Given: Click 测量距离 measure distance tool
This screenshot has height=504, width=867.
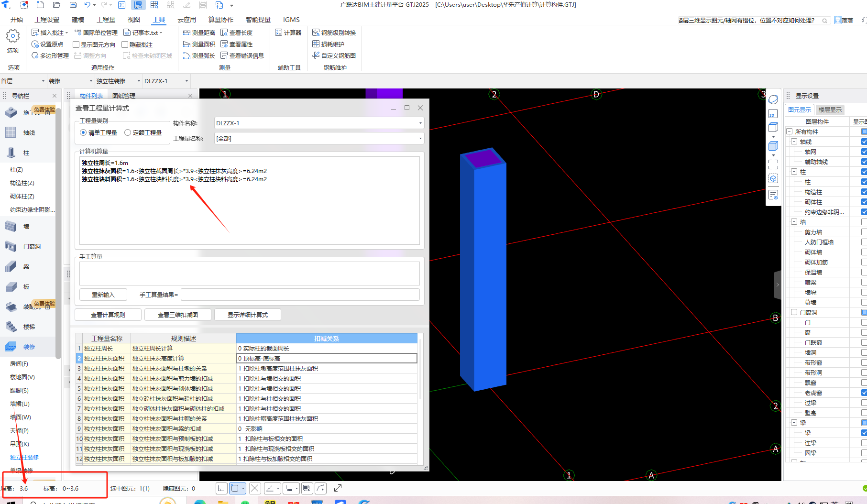Looking at the screenshot, I should [199, 33].
